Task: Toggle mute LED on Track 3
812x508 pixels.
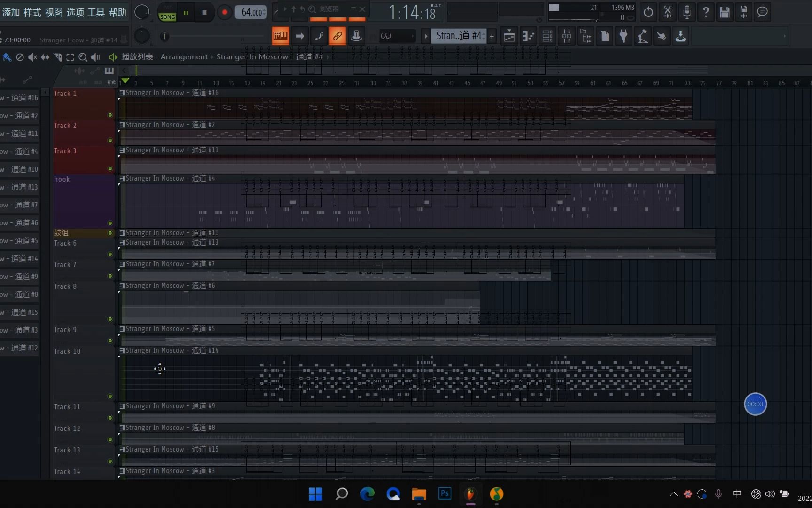Action: pos(110,169)
